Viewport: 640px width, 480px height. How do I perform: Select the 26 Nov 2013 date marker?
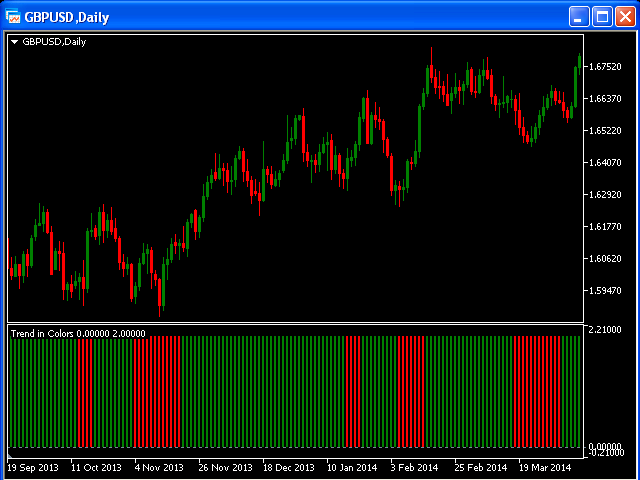click(x=225, y=468)
